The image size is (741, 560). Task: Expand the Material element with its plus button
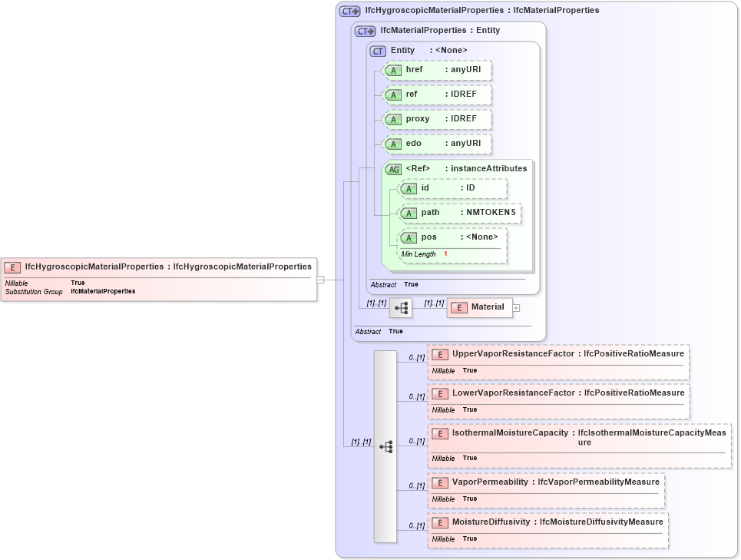517,307
